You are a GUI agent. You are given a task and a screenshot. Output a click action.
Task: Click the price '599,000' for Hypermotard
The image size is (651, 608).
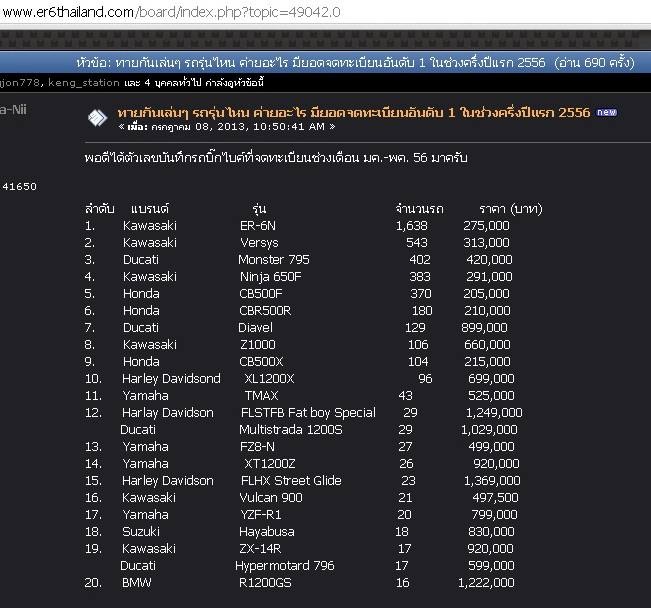click(491, 566)
